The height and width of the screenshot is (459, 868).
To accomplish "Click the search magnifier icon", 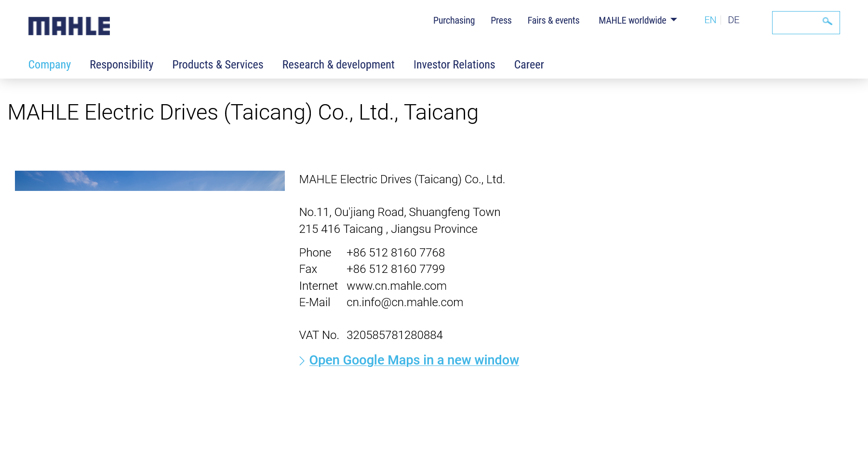I will coord(827,22).
